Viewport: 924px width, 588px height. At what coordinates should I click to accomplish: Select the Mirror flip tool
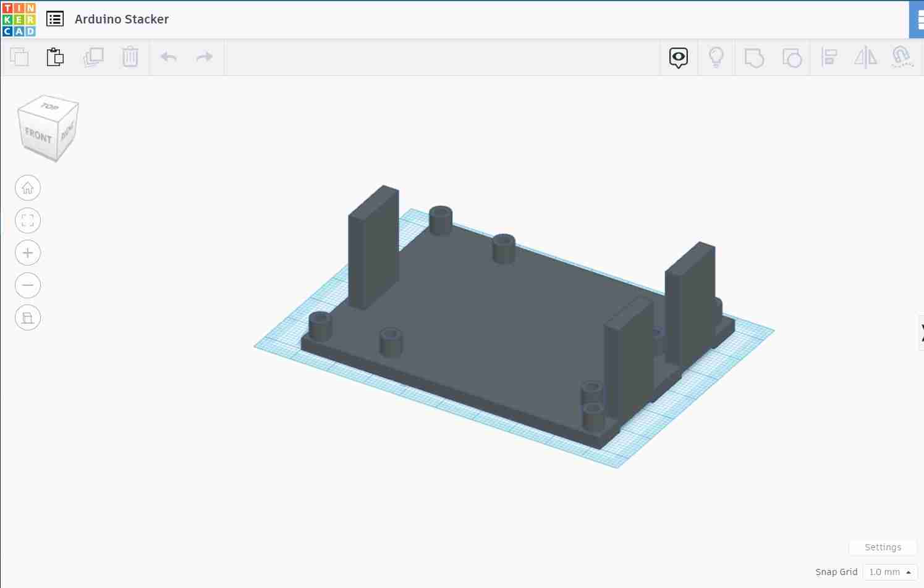(x=865, y=57)
